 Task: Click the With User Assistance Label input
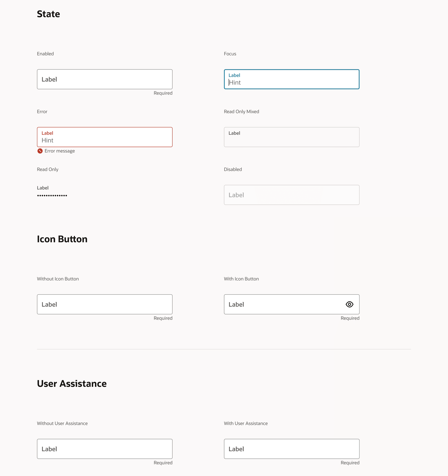[x=291, y=449]
